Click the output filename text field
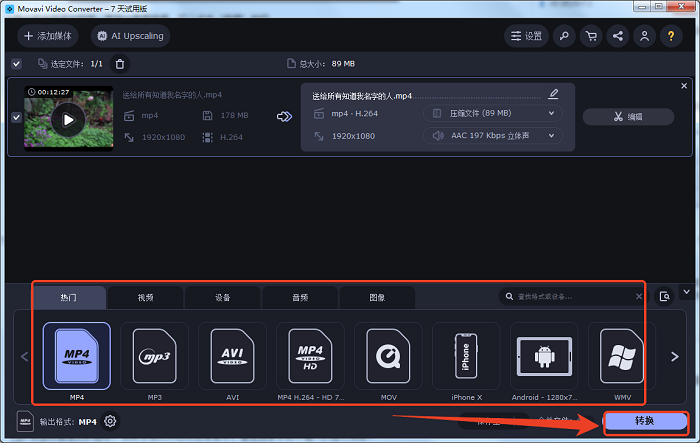Image resolution: width=700 pixels, height=443 pixels. coord(426,96)
